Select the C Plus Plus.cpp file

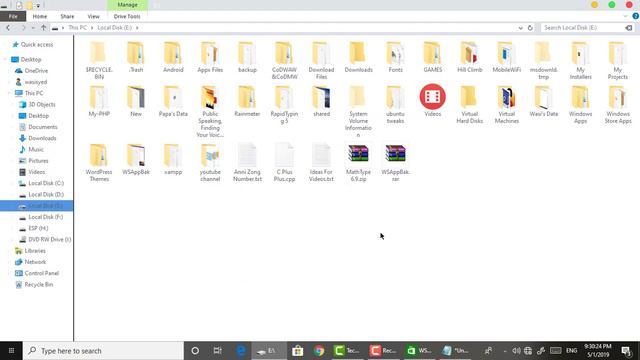(x=284, y=163)
